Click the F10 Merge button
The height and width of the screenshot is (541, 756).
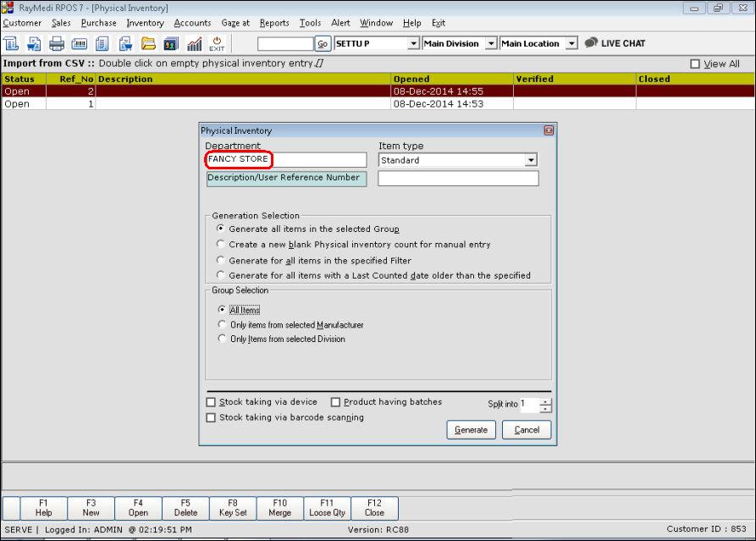pos(279,508)
